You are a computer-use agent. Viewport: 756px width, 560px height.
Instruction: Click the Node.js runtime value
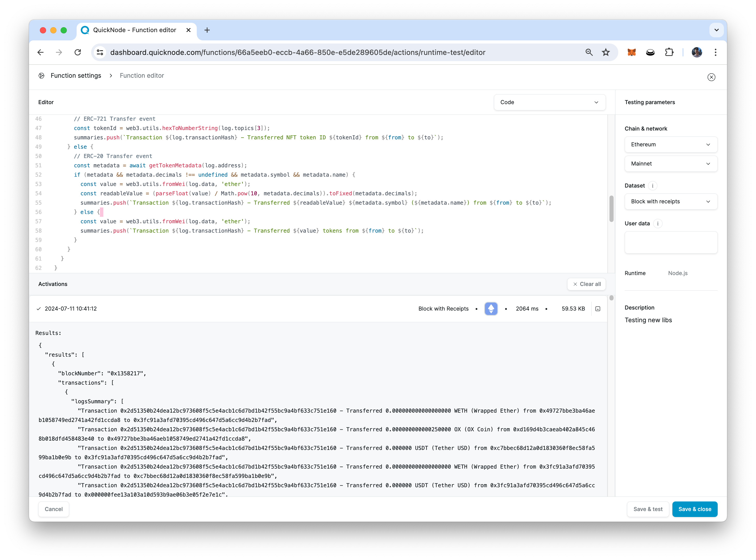point(678,273)
